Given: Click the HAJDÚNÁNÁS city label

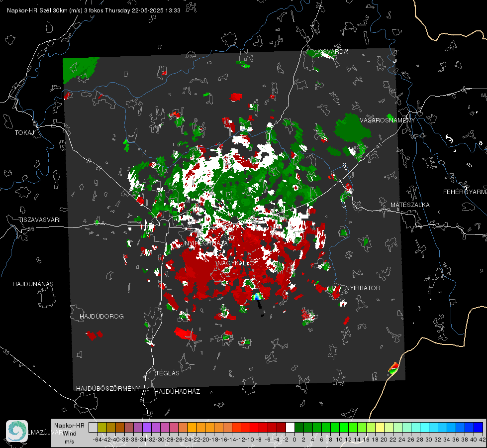Looking at the screenshot, I should [33, 284].
